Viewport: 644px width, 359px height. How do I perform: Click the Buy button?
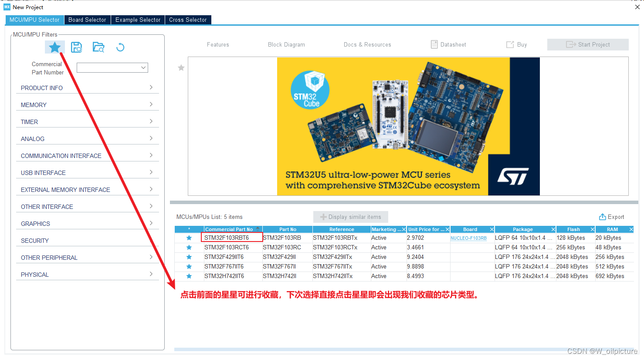pos(517,44)
